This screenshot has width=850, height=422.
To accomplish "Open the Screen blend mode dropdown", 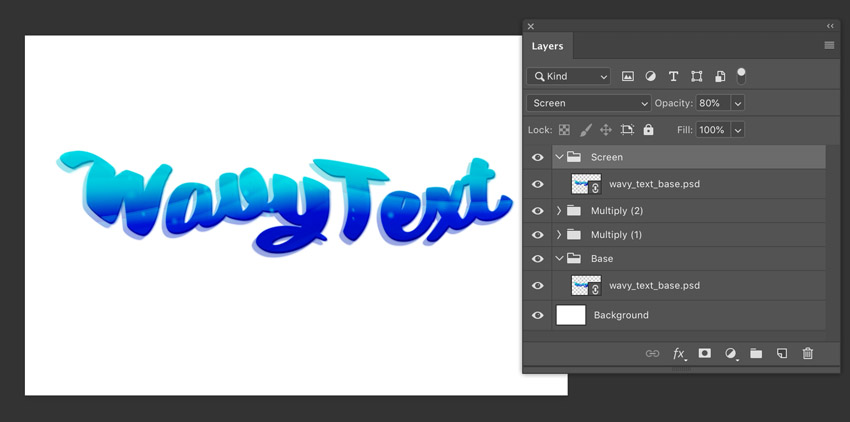I will point(589,103).
